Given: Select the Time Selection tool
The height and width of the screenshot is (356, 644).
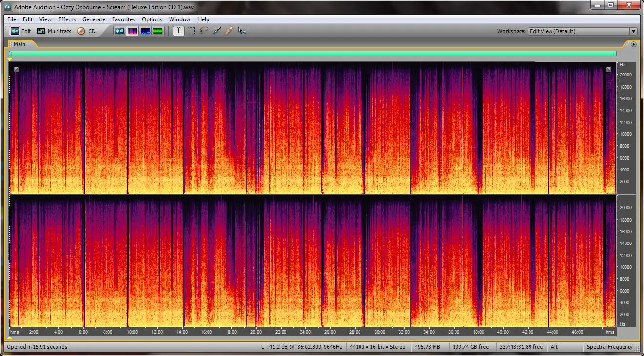Looking at the screenshot, I should coord(179,31).
